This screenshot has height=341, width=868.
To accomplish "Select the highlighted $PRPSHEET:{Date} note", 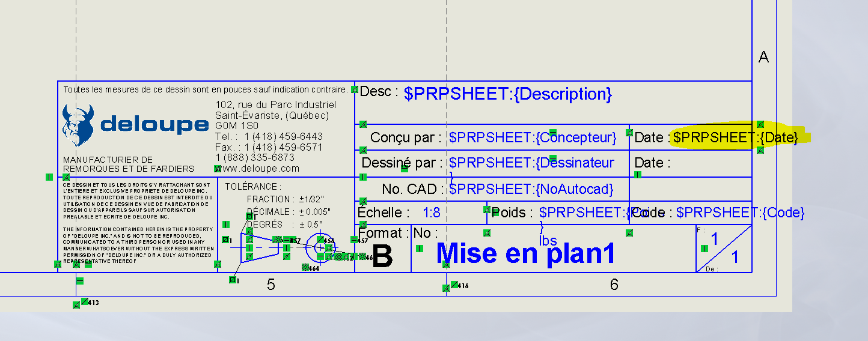I will pyautogui.click(x=735, y=137).
